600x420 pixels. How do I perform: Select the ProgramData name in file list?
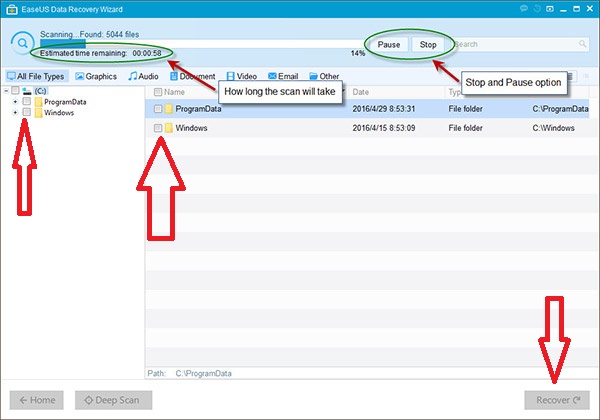(x=198, y=109)
